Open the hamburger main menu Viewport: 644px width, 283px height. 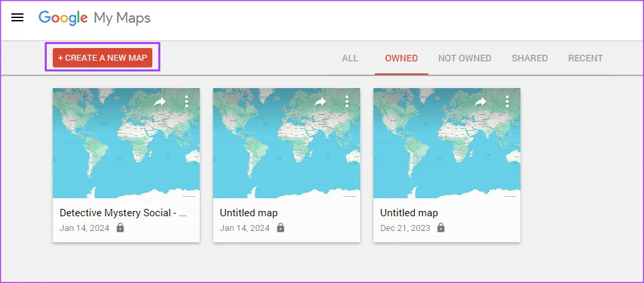[x=17, y=18]
